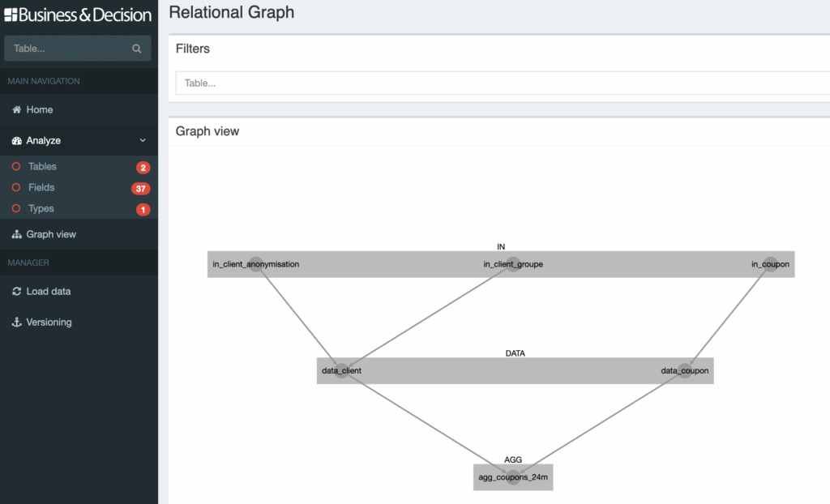Click the Graph view hierarchy icon
Screen dimensions: 830x504
pos(16,233)
